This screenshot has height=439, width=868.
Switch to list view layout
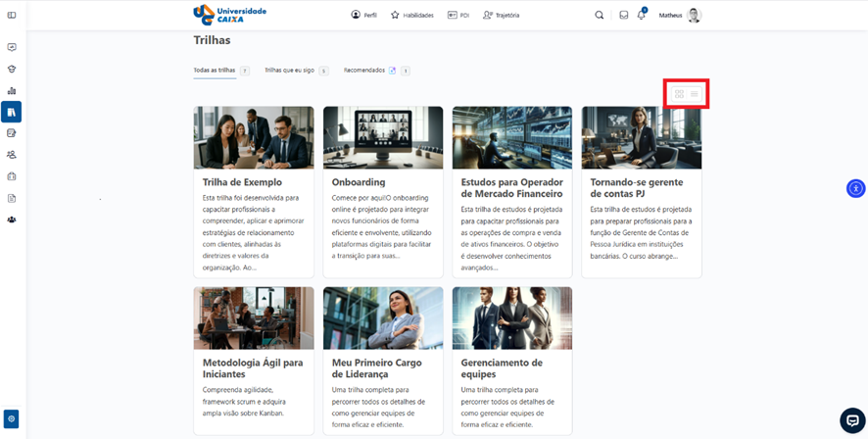click(x=694, y=94)
